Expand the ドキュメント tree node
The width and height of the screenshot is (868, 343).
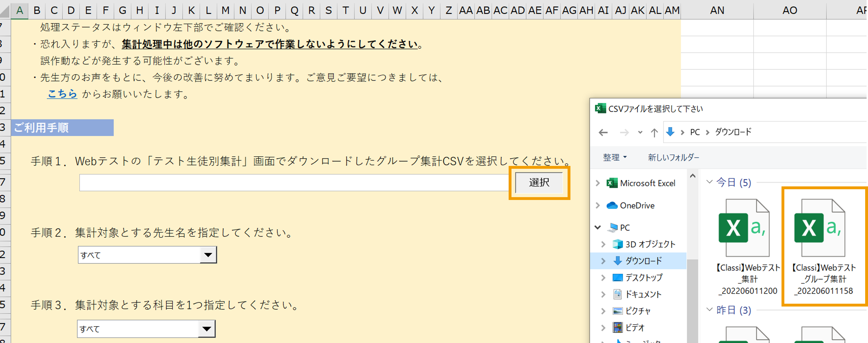[x=603, y=294]
